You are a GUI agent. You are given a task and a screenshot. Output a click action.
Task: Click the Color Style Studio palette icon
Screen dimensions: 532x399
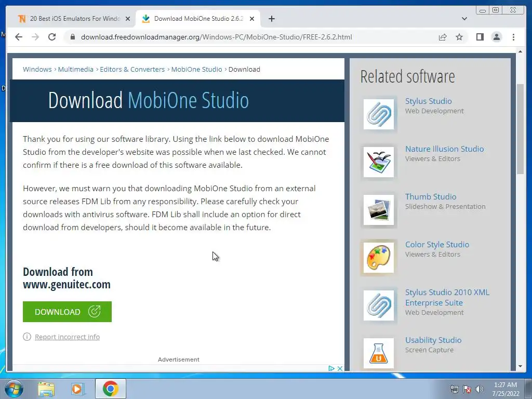click(x=379, y=258)
